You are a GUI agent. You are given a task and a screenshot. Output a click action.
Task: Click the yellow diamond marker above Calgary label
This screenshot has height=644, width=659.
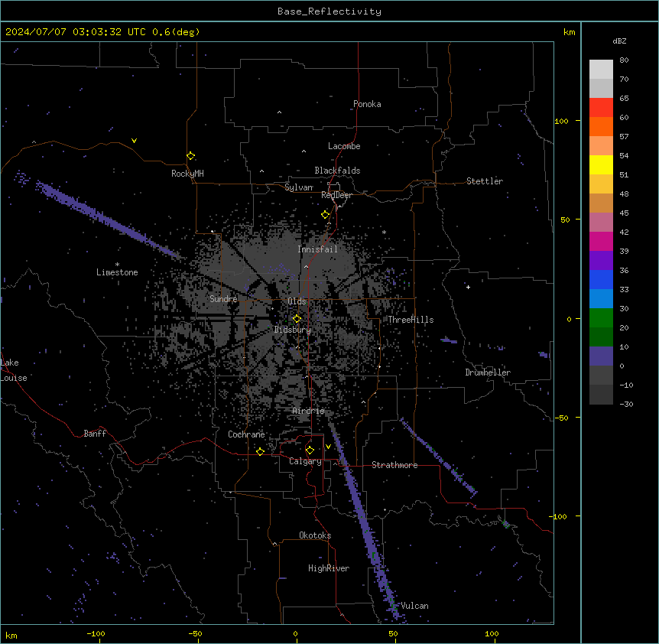[x=310, y=450]
